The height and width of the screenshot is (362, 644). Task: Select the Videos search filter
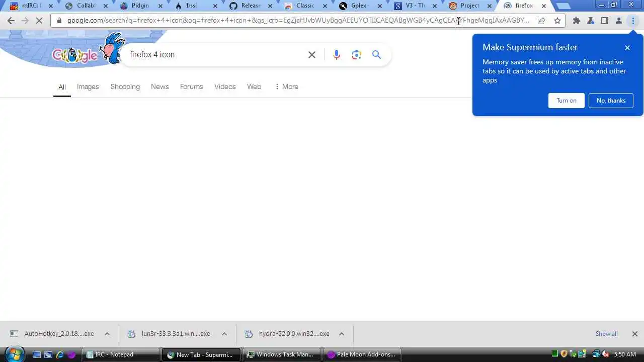(225, 86)
